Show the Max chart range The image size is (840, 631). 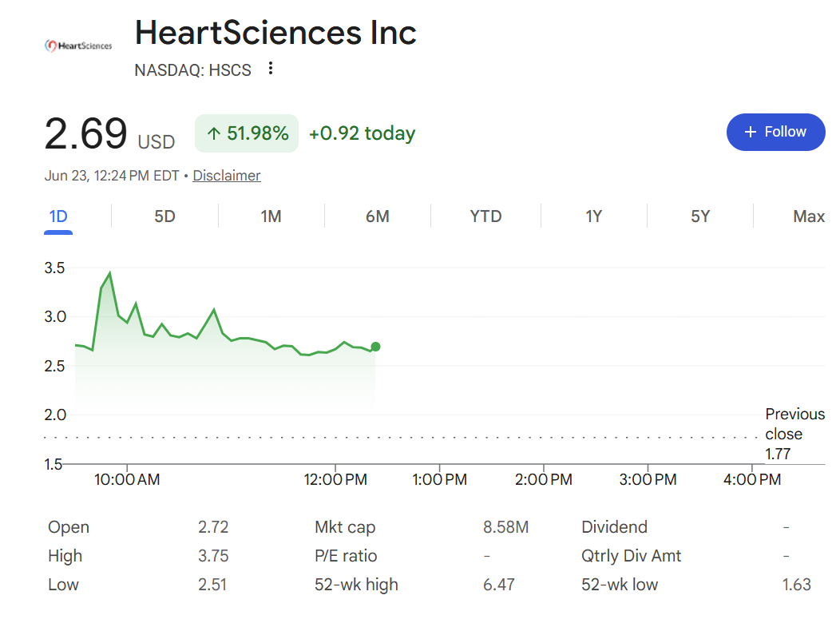(809, 216)
